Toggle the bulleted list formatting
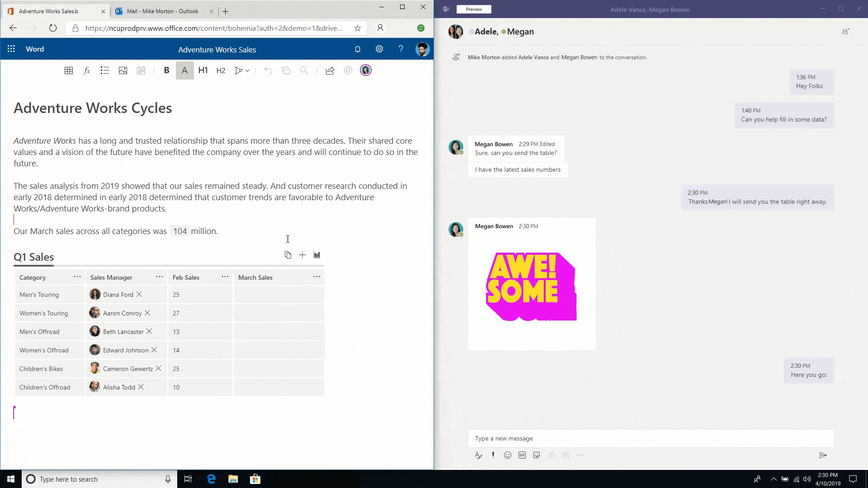 (105, 70)
